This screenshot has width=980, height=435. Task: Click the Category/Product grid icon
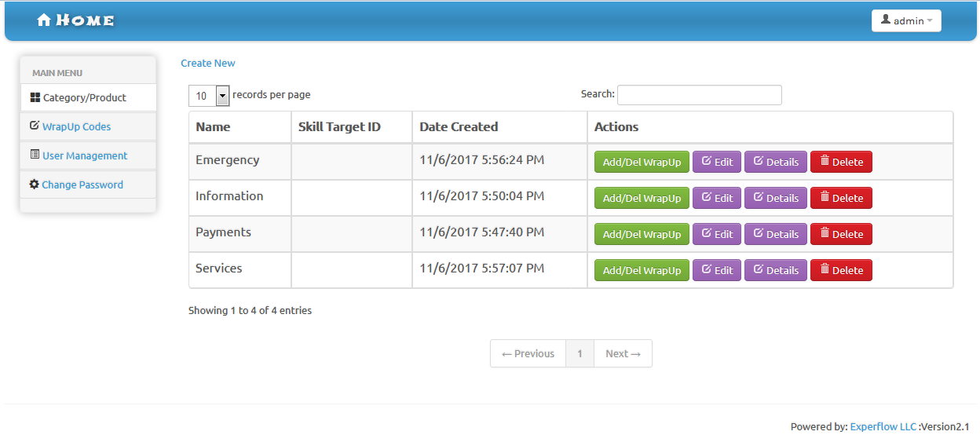pyautogui.click(x=35, y=97)
